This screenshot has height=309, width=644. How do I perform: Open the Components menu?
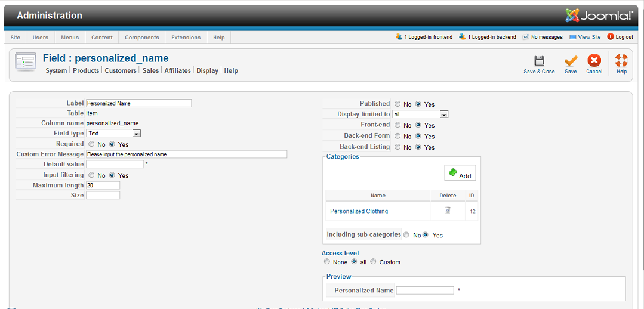click(x=141, y=38)
